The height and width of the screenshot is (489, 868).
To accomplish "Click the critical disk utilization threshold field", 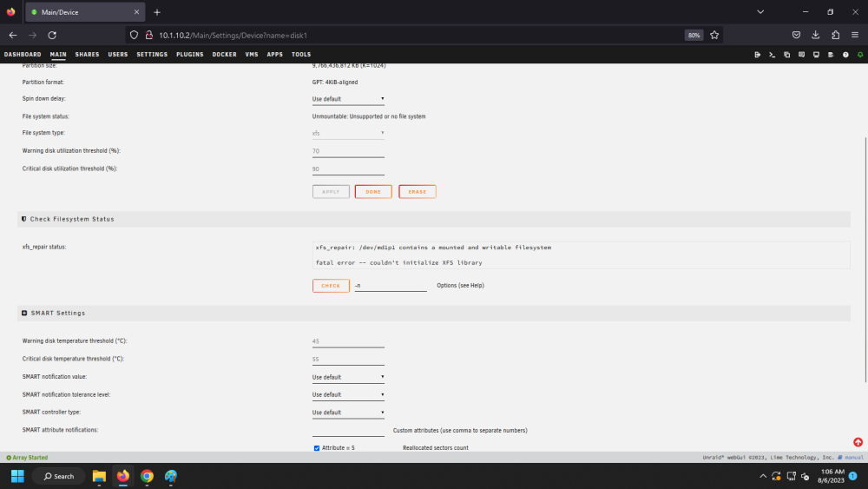I will click(348, 169).
